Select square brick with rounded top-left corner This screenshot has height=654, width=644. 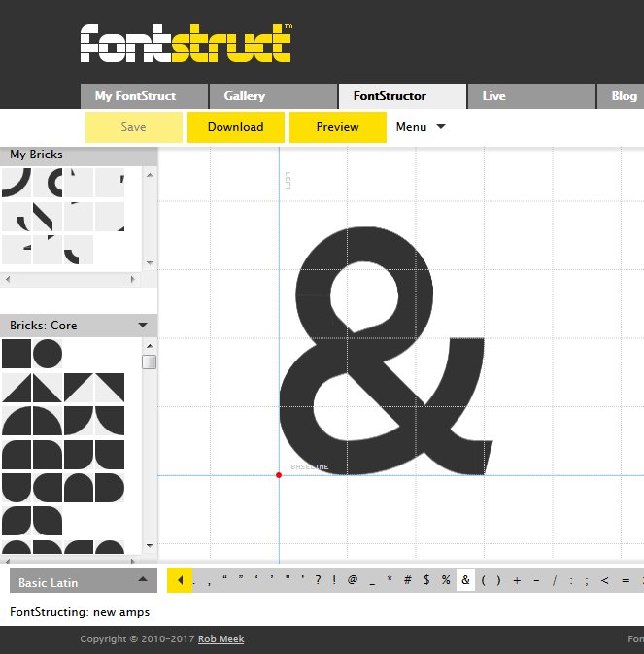pos(17,455)
